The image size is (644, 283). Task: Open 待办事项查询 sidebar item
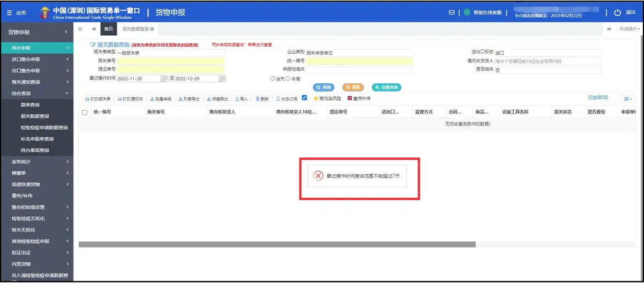(x=35, y=150)
